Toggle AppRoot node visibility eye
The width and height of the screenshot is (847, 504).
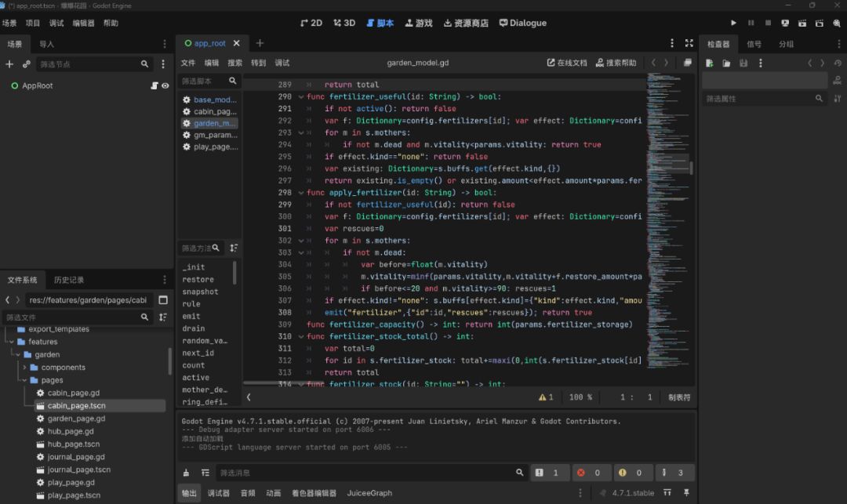coord(165,85)
